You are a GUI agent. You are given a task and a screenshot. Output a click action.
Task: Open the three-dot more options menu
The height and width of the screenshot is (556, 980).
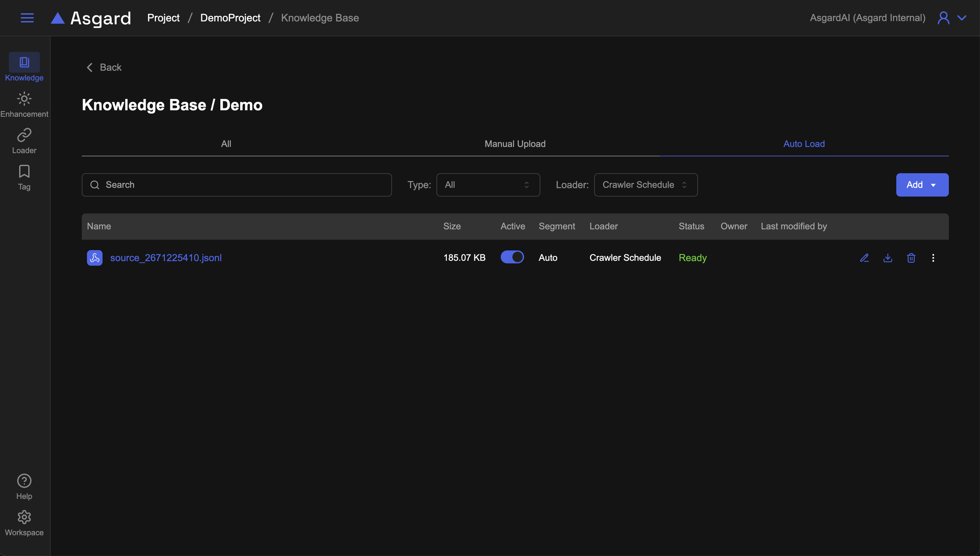933,258
